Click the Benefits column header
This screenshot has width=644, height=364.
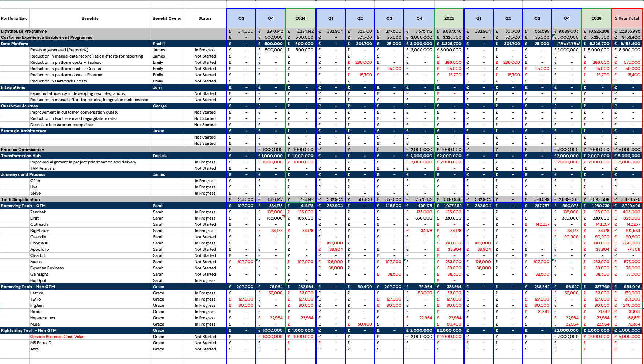[x=90, y=18]
